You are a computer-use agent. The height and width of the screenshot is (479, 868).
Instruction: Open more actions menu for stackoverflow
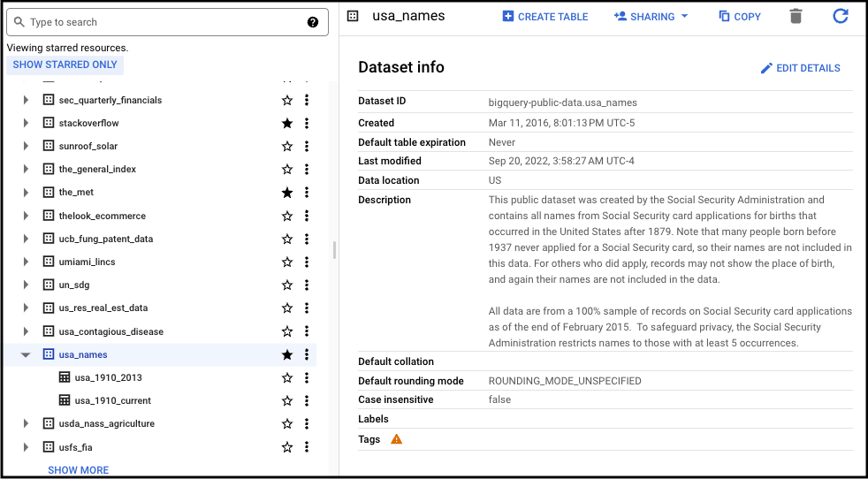click(307, 123)
